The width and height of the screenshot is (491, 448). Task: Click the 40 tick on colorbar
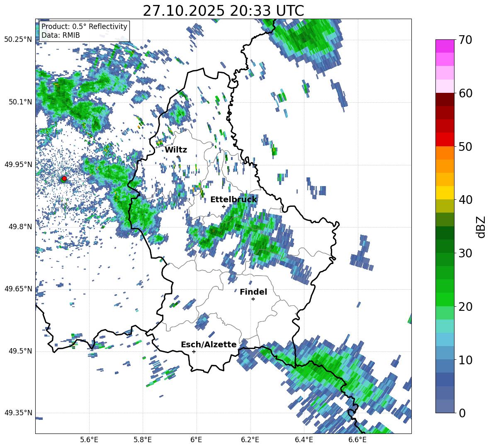[x=465, y=200]
